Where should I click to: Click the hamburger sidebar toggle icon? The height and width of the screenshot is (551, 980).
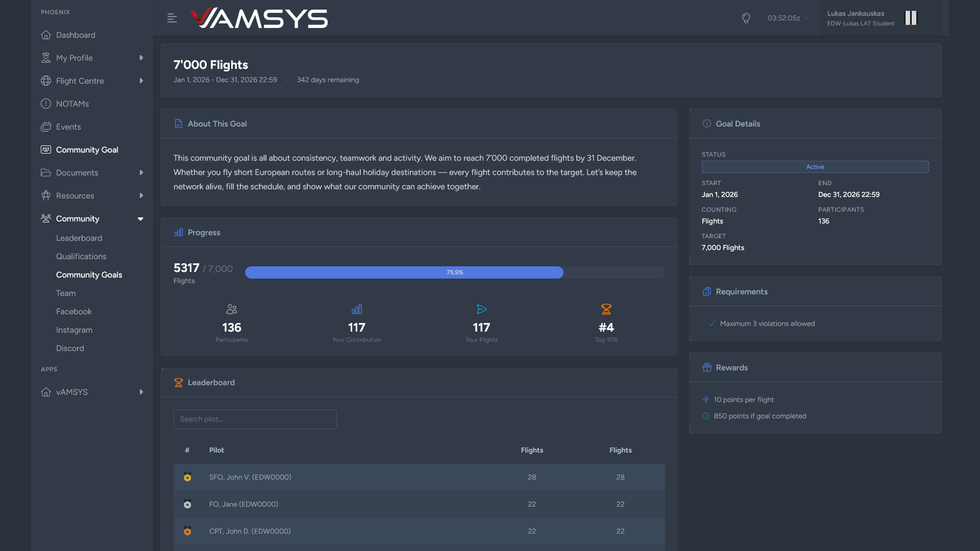tap(172, 18)
